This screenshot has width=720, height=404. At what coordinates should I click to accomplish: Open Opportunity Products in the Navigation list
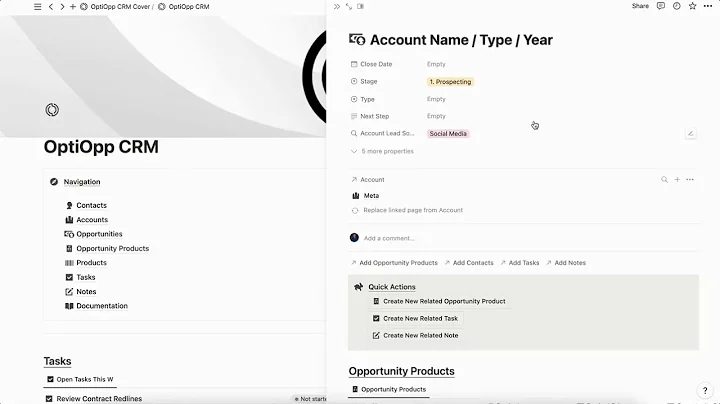click(107, 248)
